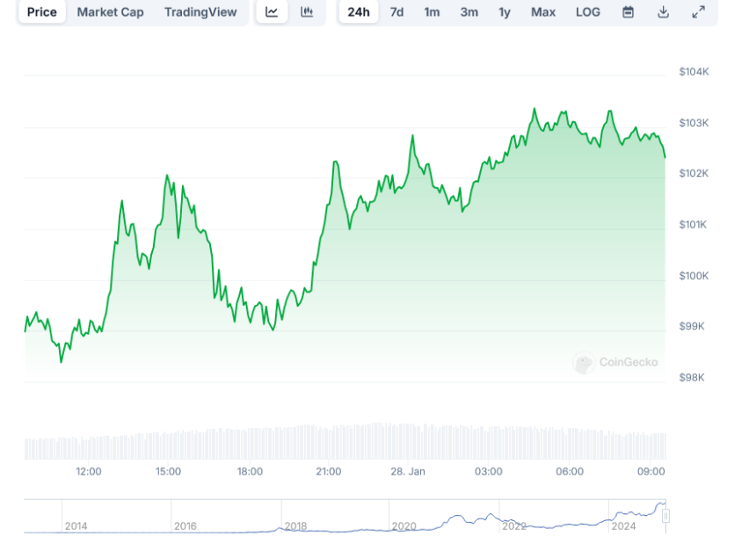This screenshot has width=756, height=551.
Task: Click the CoinGecko watermark logo
Action: pyautogui.click(x=615, y=362)
